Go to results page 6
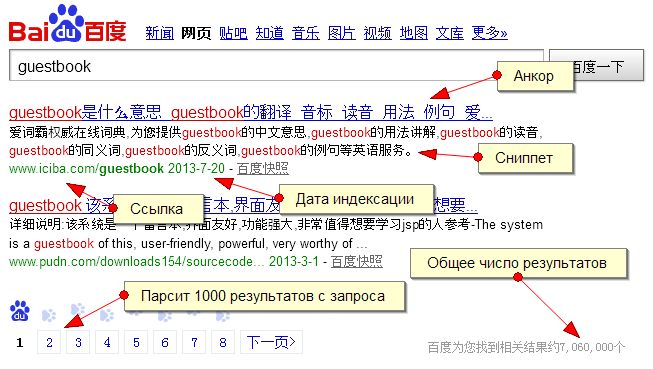Viewport: 653px width, 369px height. [165, 342]
